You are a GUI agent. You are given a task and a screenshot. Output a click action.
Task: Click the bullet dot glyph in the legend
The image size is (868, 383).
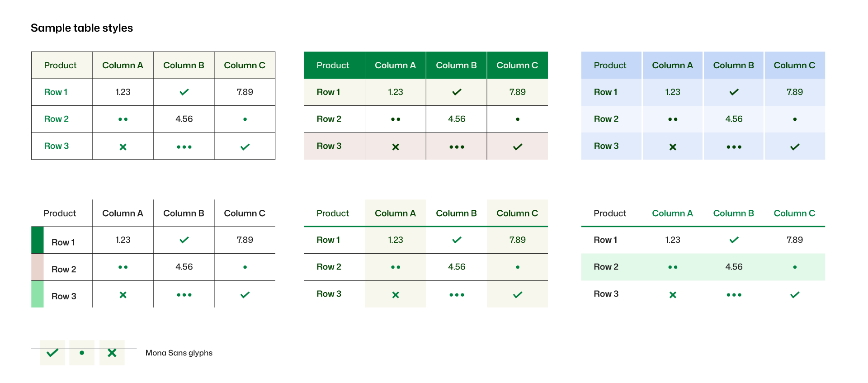click(x=82, y=353)
